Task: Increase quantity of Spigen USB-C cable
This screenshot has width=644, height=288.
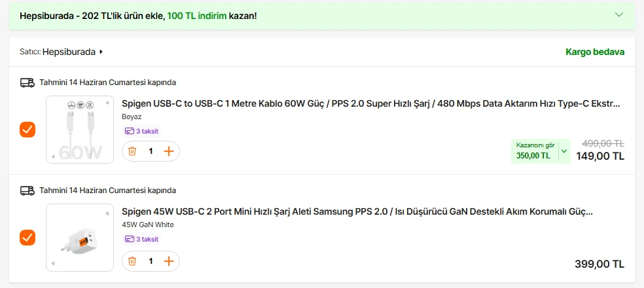Action: point(169,151)
